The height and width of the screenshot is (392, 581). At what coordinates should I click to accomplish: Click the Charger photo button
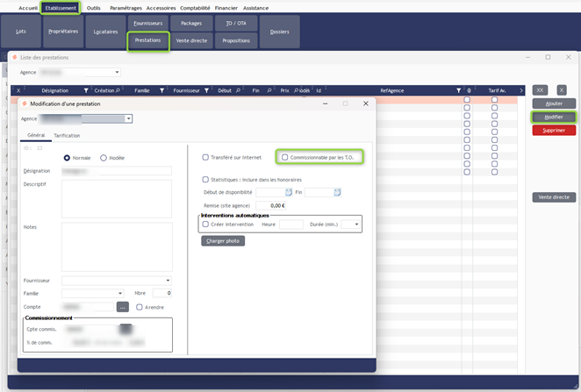(x=221, y=240)
